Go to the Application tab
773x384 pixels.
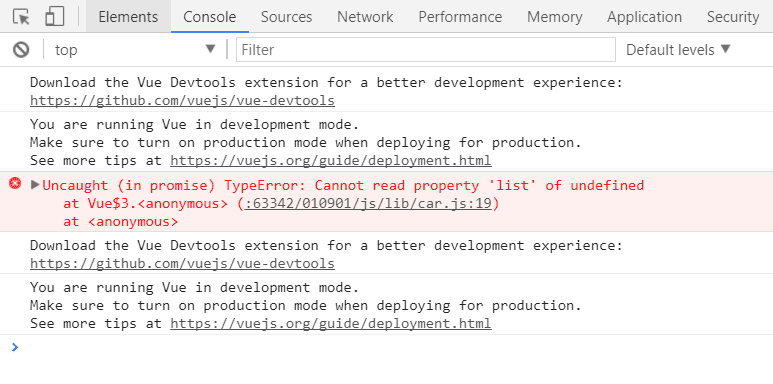pos(644,17)
